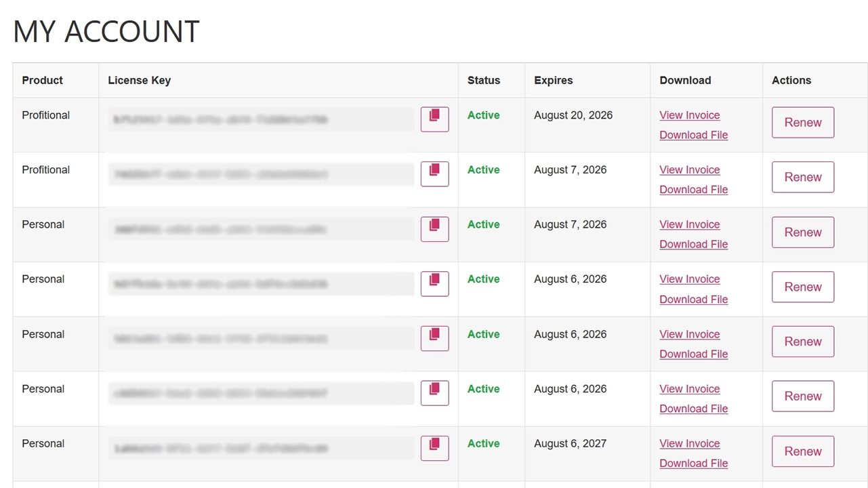View Invoice for second Profitional license
Viewport: 868px width, 488px height.
[x=689, y=170]
